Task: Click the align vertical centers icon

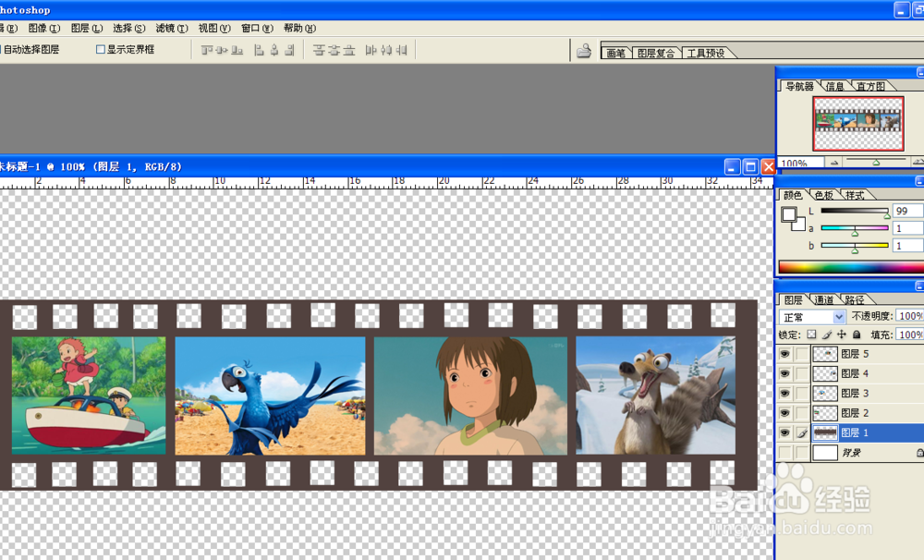Action: [222, 50]
